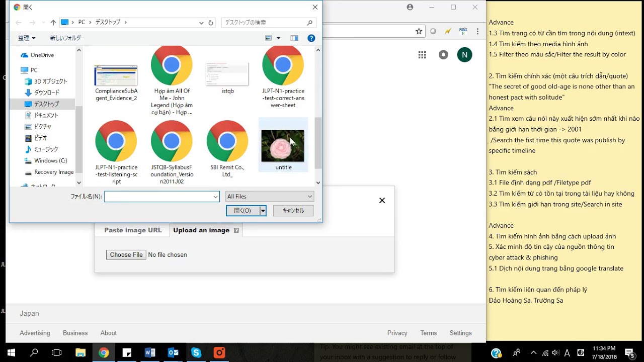Select JSTQB-SyllabusFoundation Chrome file
Viewport: 644px width, 362px height.
(x=172, y=152)
